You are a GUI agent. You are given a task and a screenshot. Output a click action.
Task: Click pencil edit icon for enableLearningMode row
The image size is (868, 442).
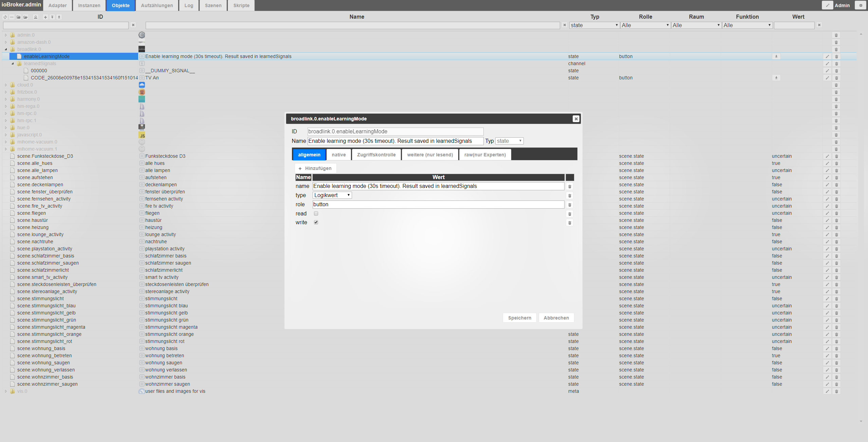(x=827, y=57)
